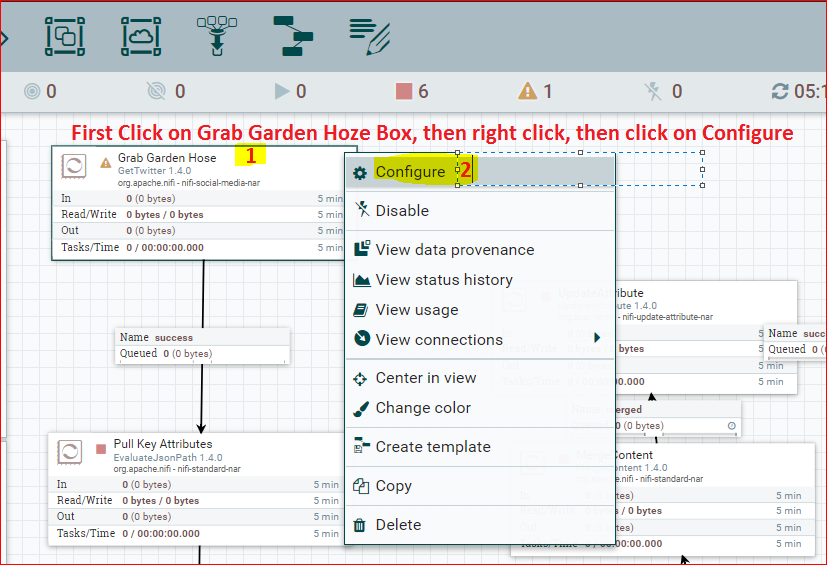Select the Funnel toolbar icon
This screenshot has height=565, width=827.
tap(217, 36)
